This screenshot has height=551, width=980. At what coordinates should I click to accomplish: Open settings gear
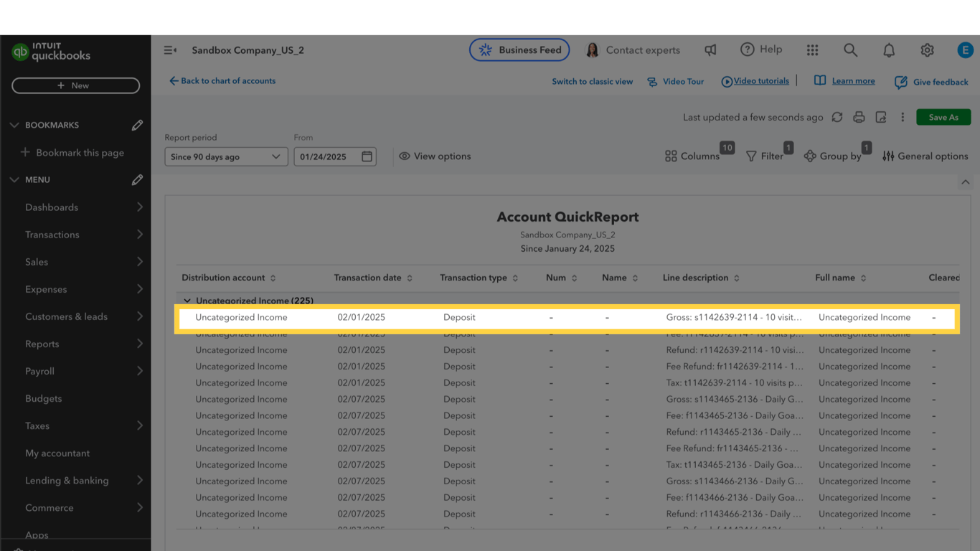point(927,50)
